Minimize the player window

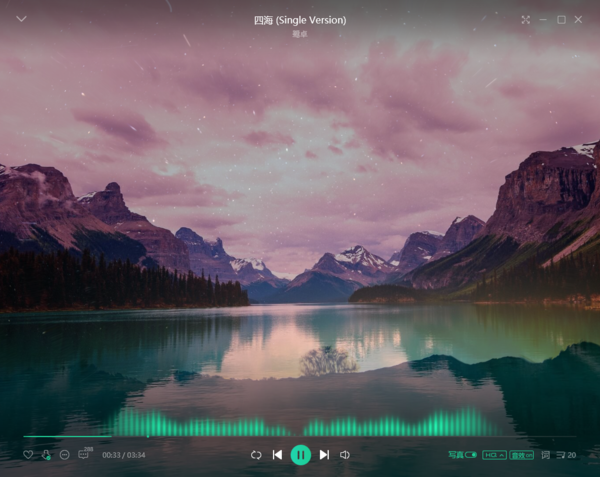coord(543,20)
